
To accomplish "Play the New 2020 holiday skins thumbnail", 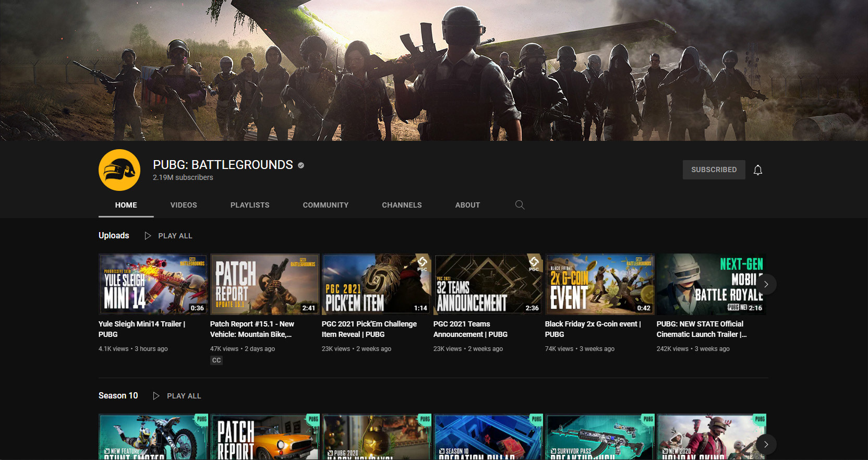I will click(711, 437).
